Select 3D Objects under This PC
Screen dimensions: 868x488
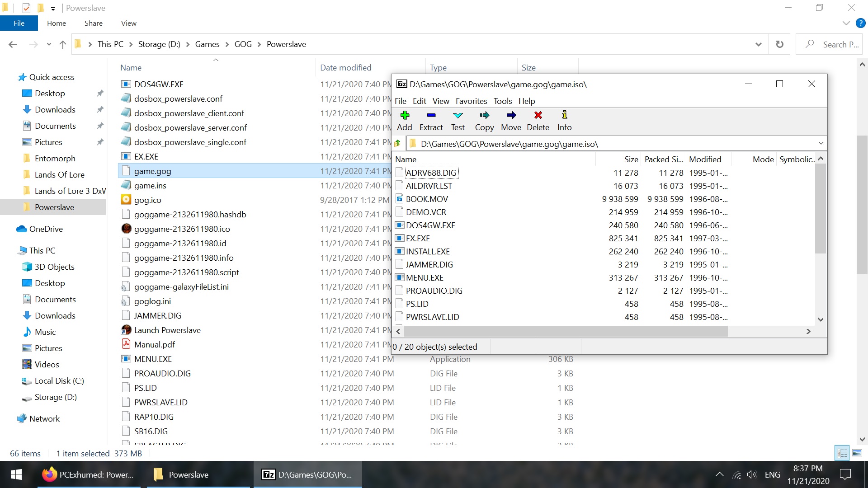54,267
